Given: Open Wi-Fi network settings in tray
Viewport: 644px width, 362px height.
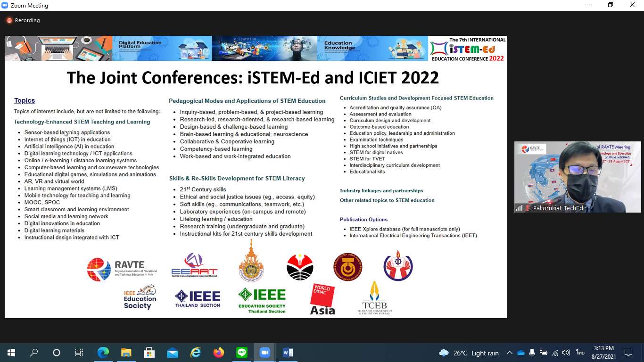Looking at the screenshot, I should 555,353.
